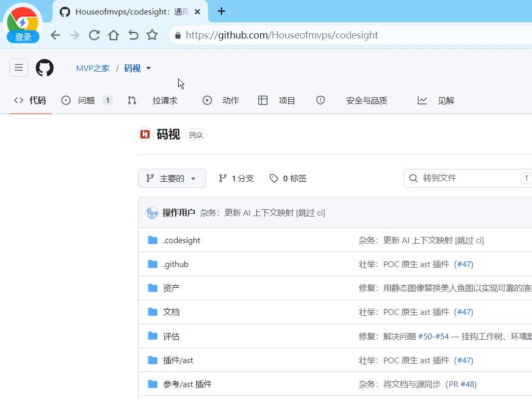
Task: Go to the browser home page icon
Action: pos(113,35)
